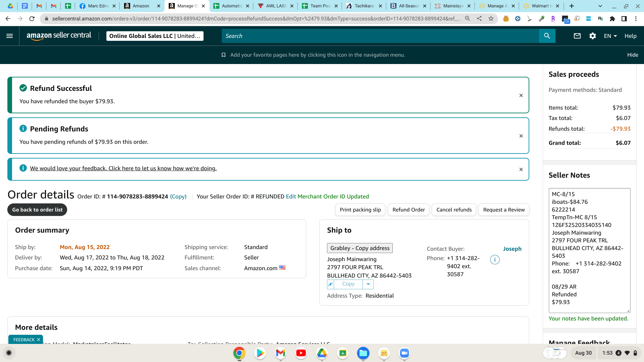The height and width of the screenshot is (362, 644).
Task: Switch to the All-Season tab
Action: coord(408,6)
